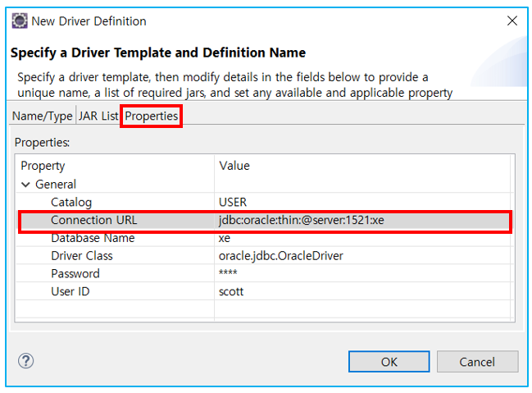Select the Properties tab
This screenshot has width=532, height=393.
pyautogui.click(x=152, y=116)
